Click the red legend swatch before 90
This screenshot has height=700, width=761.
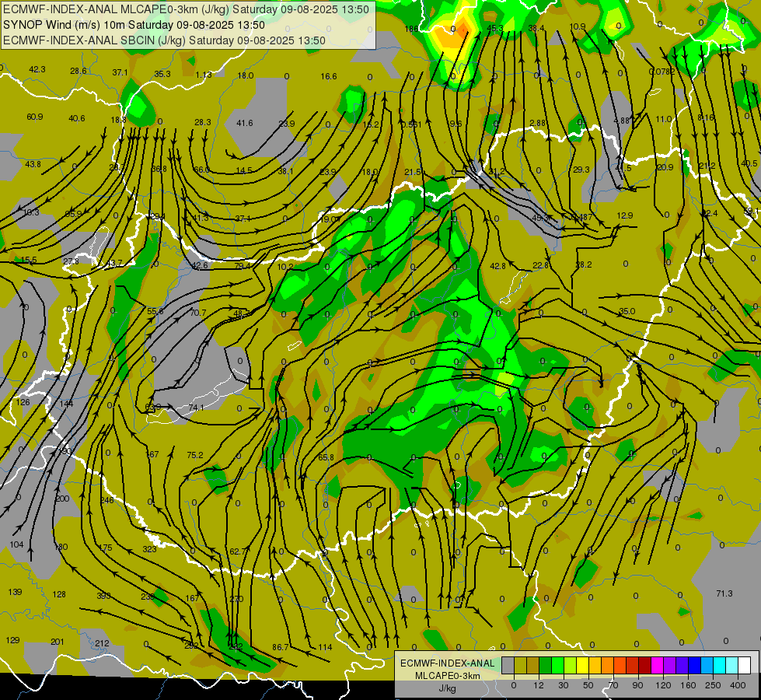(633, 666)
